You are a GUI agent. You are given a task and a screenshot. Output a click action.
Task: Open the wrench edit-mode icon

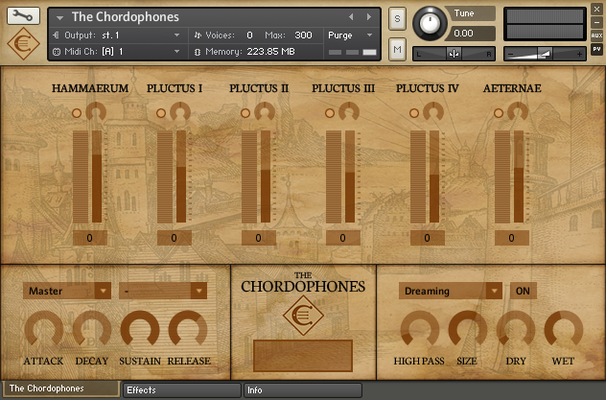click(x=23, y=16)
